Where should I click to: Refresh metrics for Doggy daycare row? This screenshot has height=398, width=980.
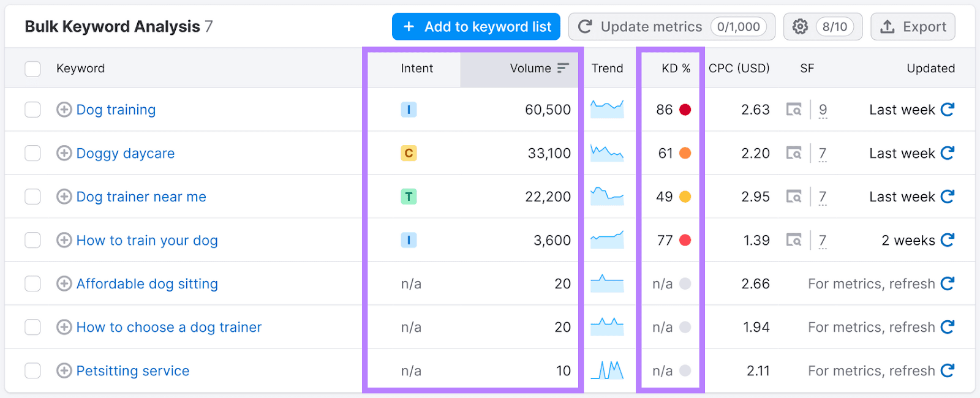pyautogui.click(x=948, y=153)
